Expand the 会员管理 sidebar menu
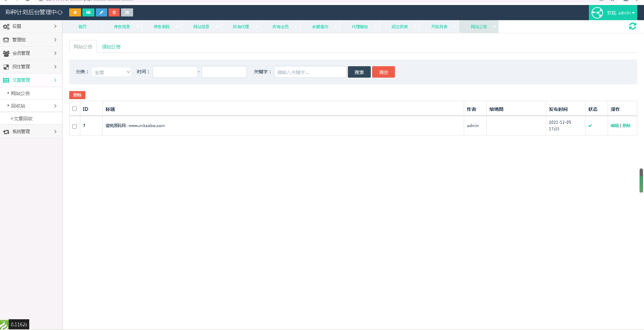 coord(31,53)
